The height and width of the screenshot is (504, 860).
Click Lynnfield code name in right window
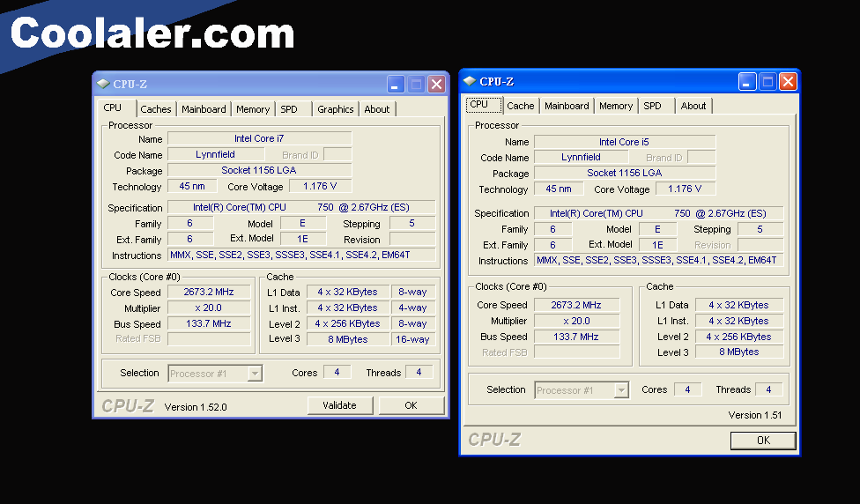(581, 157)
